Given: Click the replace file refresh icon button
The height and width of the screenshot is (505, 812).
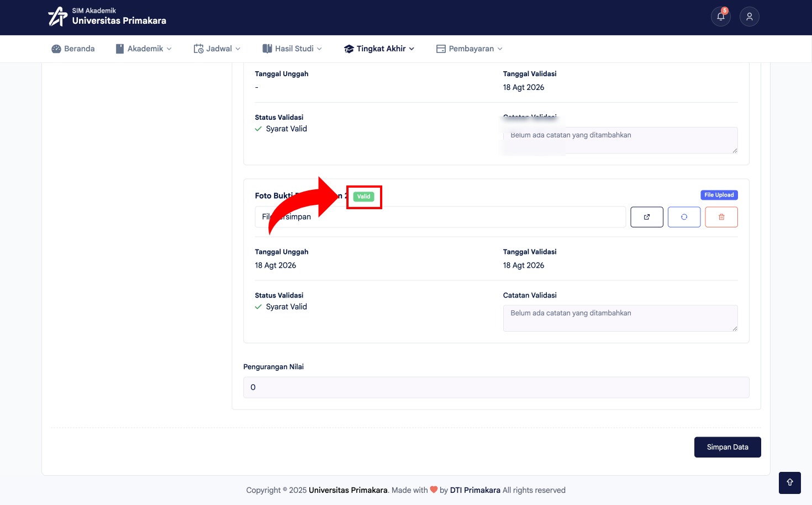Looking at the screenshot, I should (x=684, y=217).
